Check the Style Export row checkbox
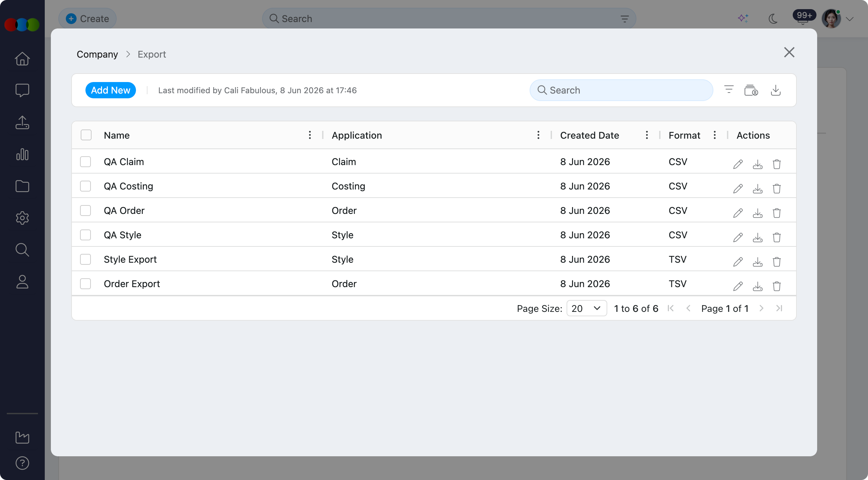The image size is (868, 480). click(x=85, y=259)
